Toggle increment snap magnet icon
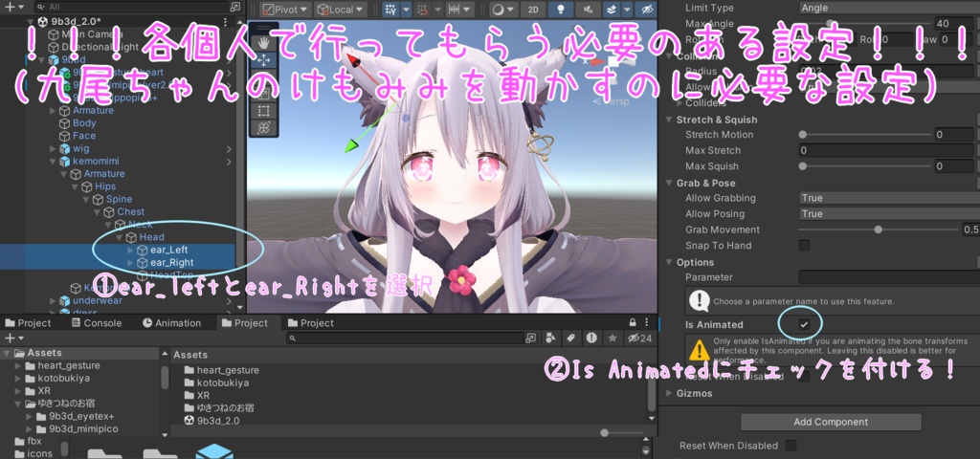Viewport: 980px width, 459px height. pyautogui.click(x=422, y=10)
